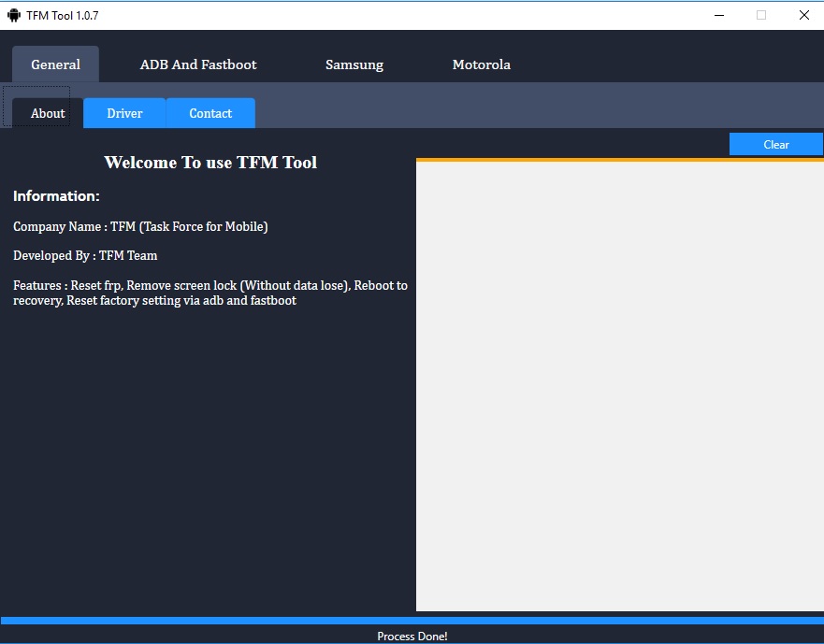This screenshot has height=644, width=824.
Task: Click the 'Developed By : TFM Team' line
Action: tap(85, 256)
